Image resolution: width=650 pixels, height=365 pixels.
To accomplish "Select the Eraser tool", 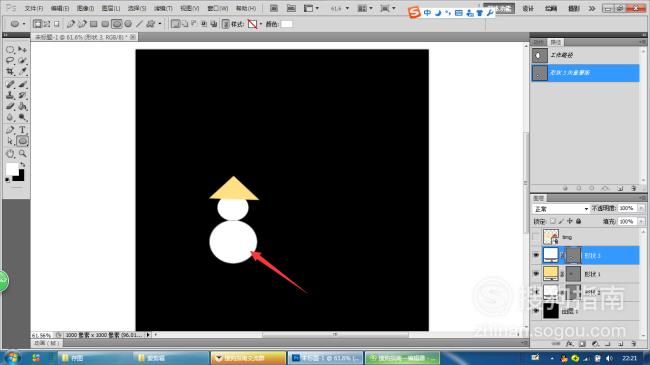I will [x=10, y=106].
